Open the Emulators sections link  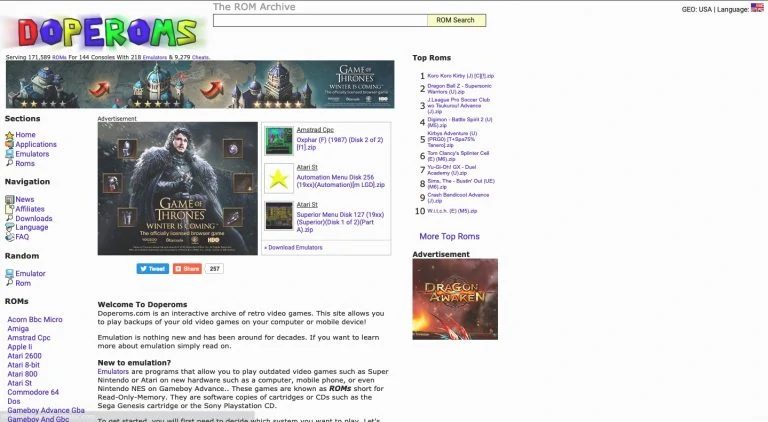coord(32,154)
